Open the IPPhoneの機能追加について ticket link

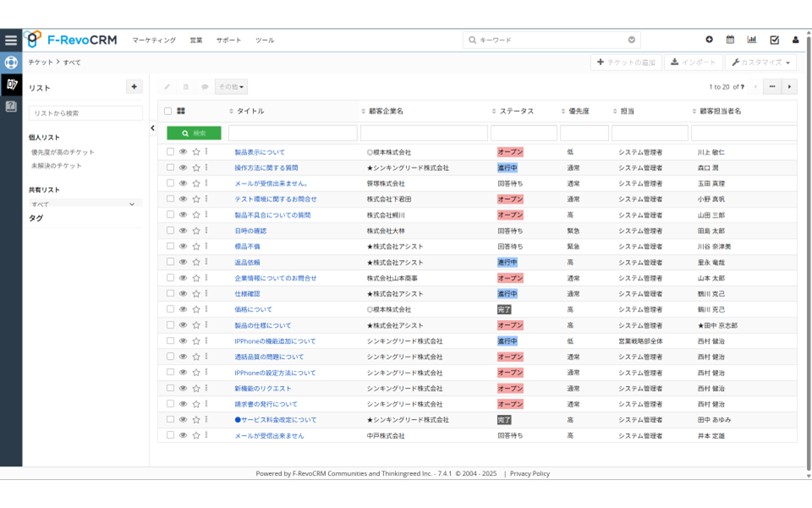275,341
